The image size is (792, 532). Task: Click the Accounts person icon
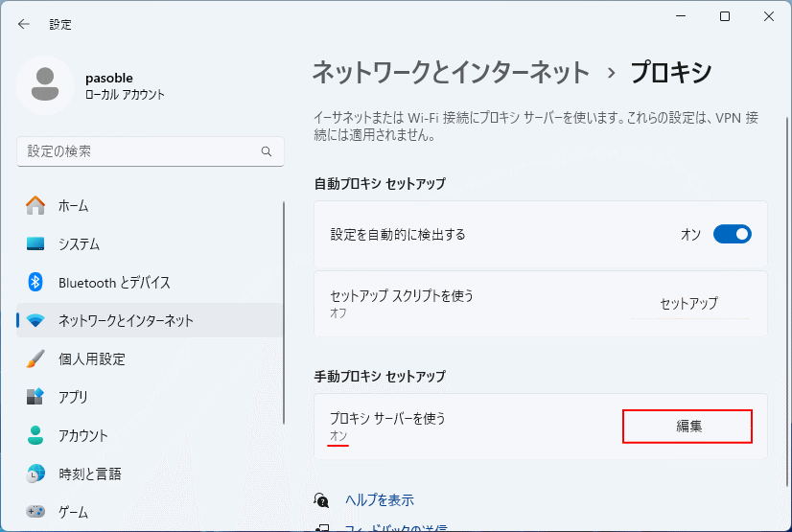35,435
